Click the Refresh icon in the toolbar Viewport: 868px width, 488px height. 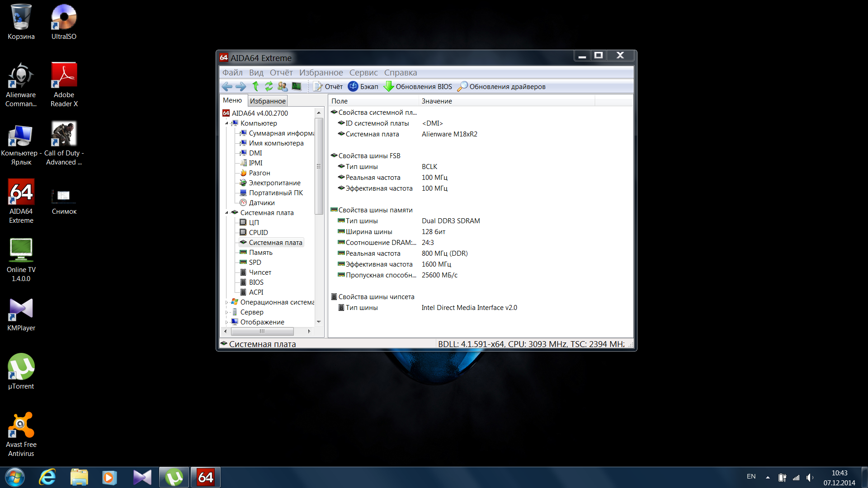pos(269,86)
